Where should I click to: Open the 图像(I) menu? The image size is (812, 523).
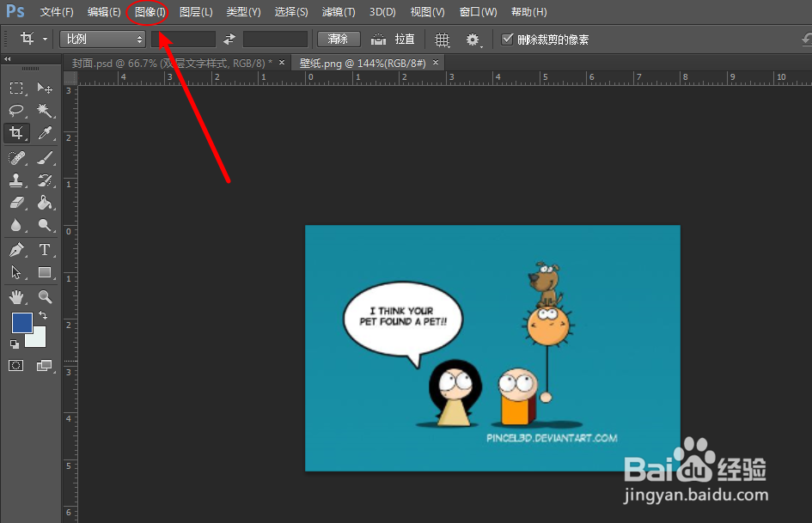point(150,11)
